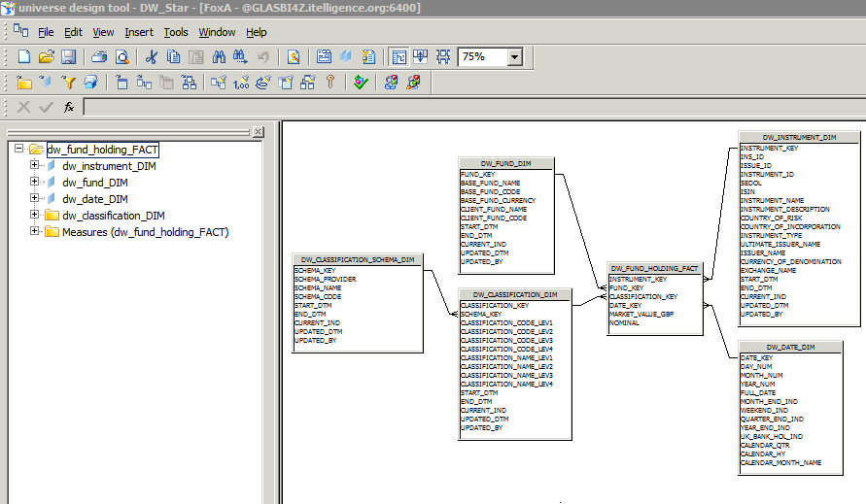This screenshot has width=866, height=504.
Task: Select DW_CLASSIFICATION_SCHEMA_DIM table header
Action: click(x=358, y=259)
